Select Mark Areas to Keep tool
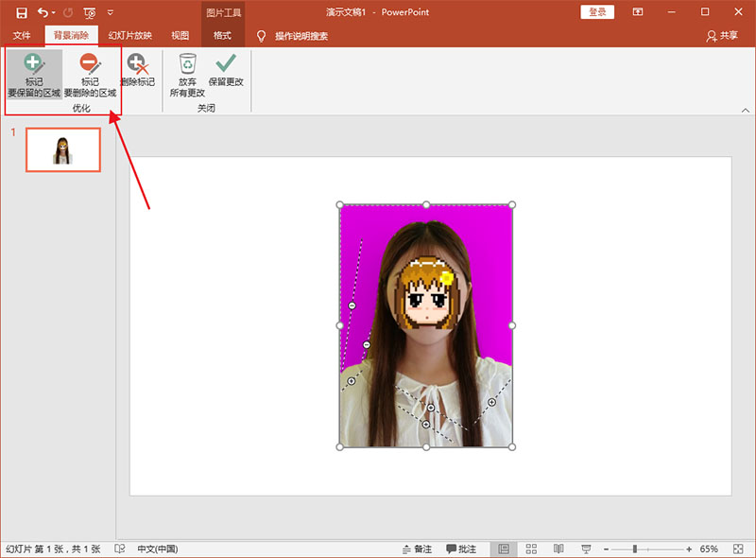 [x=34, y=76]
